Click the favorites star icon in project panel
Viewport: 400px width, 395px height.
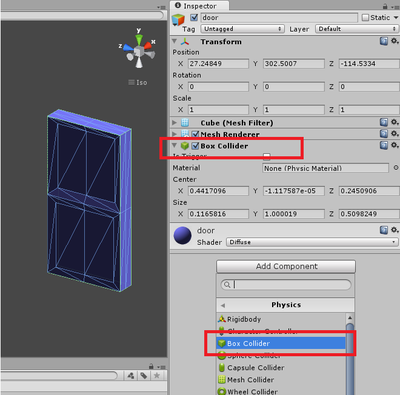point(156,376)
